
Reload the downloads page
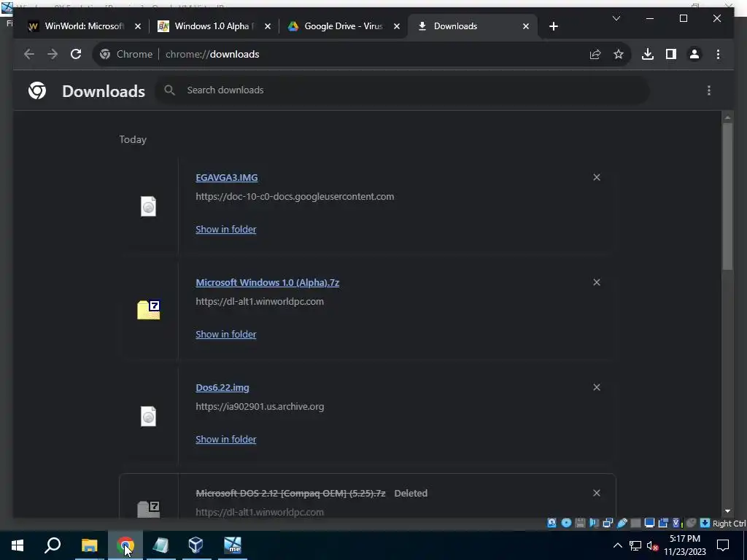coord(76,54)
